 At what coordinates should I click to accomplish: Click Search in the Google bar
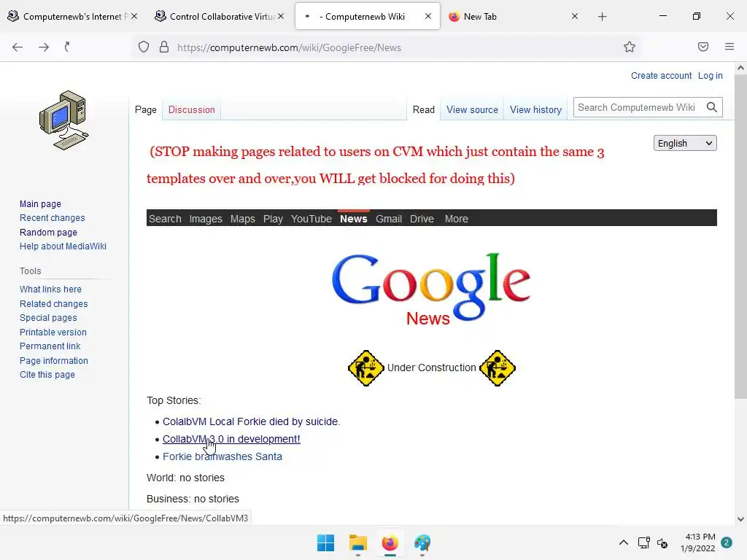[x=165, y=219]
